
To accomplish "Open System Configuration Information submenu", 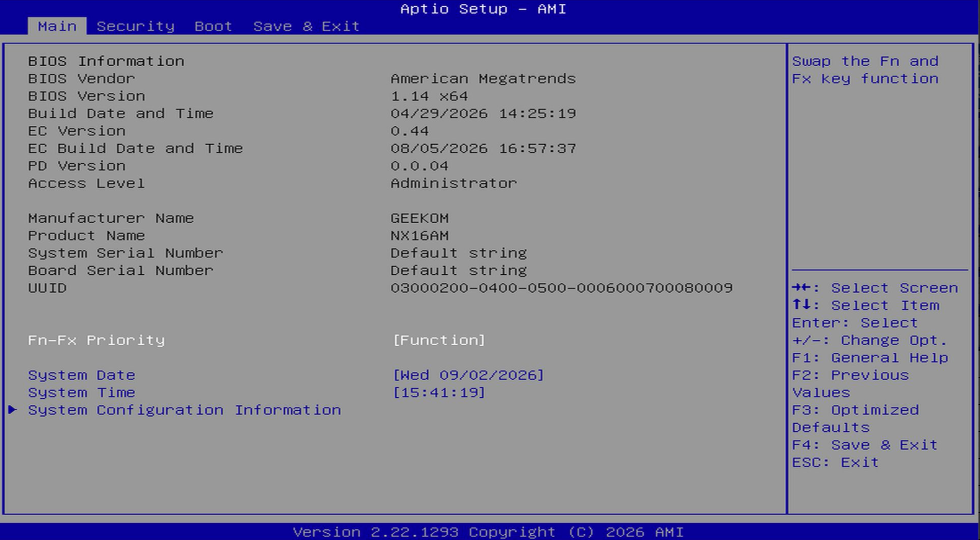I will click(x=184, y=410).
